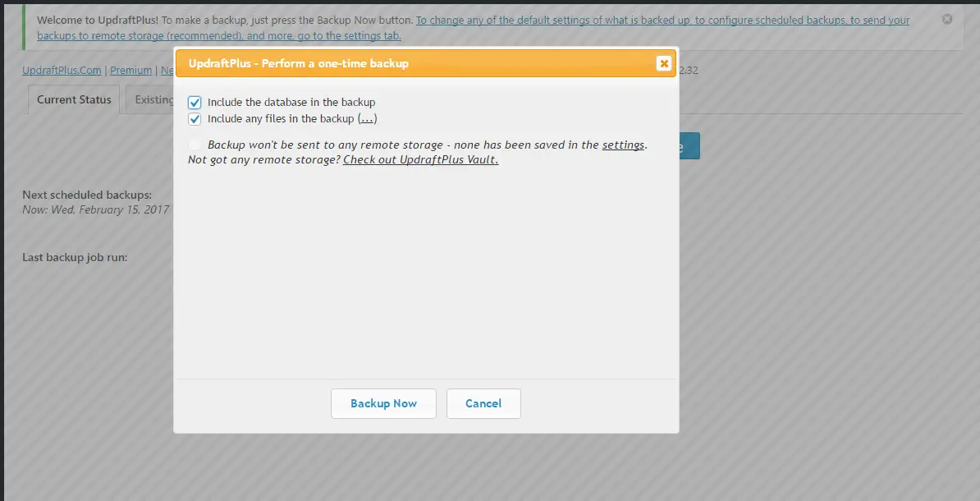Open the partially hidden Existing Backups tab
The height and width of the screenshot is (501, 980).
point(150,99)
